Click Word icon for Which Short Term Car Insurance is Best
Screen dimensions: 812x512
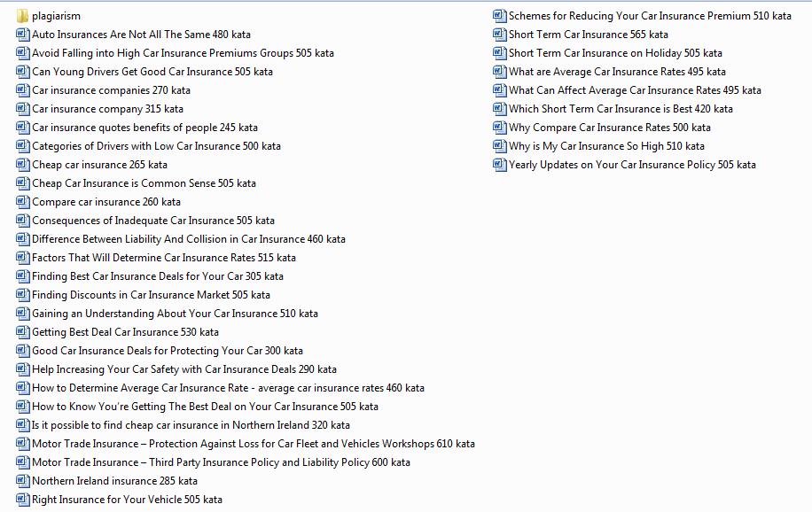(x=499, y=109)
